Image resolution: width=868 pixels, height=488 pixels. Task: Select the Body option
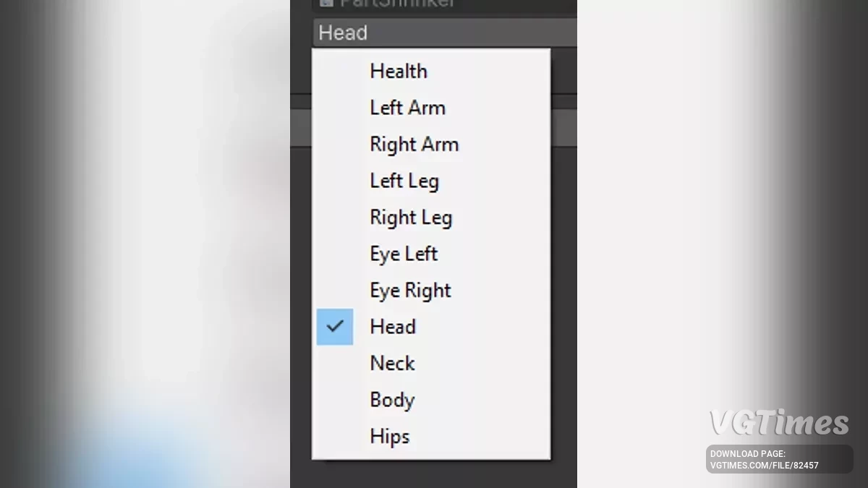(x=392, y=400)
